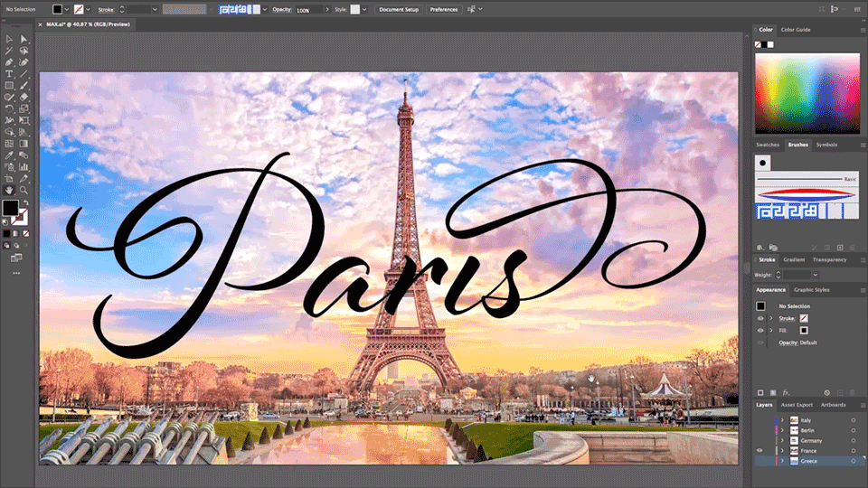Switch to the Color Guide tab
The image size is (868, 488).
pos(796,30)
